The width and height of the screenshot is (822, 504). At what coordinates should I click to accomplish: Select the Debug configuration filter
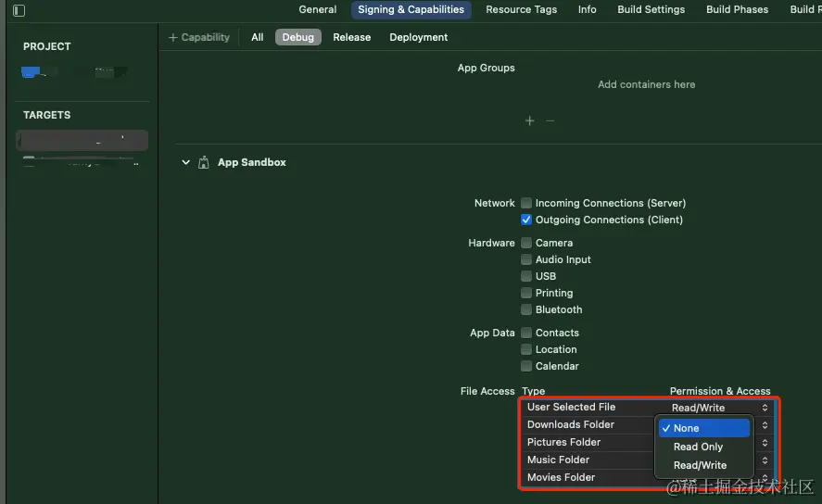297,37
